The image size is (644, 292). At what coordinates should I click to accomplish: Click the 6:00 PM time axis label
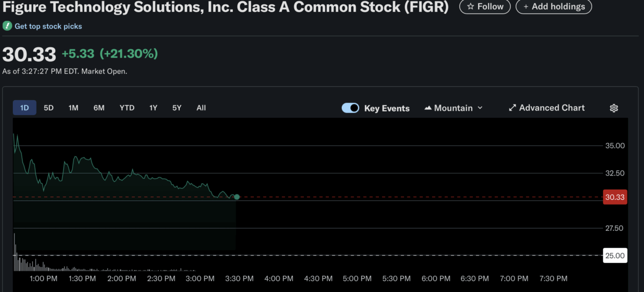(436, 279)
